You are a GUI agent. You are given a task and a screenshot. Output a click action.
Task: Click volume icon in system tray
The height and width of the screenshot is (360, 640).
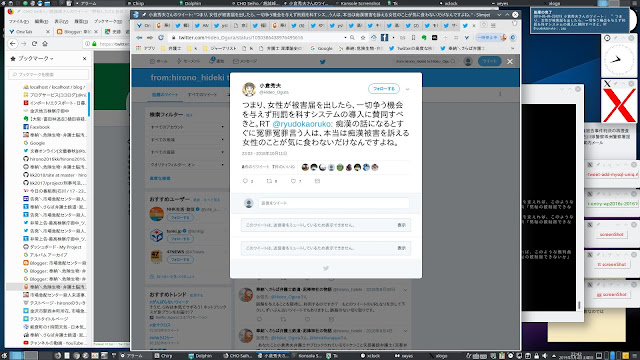(544, 356)
